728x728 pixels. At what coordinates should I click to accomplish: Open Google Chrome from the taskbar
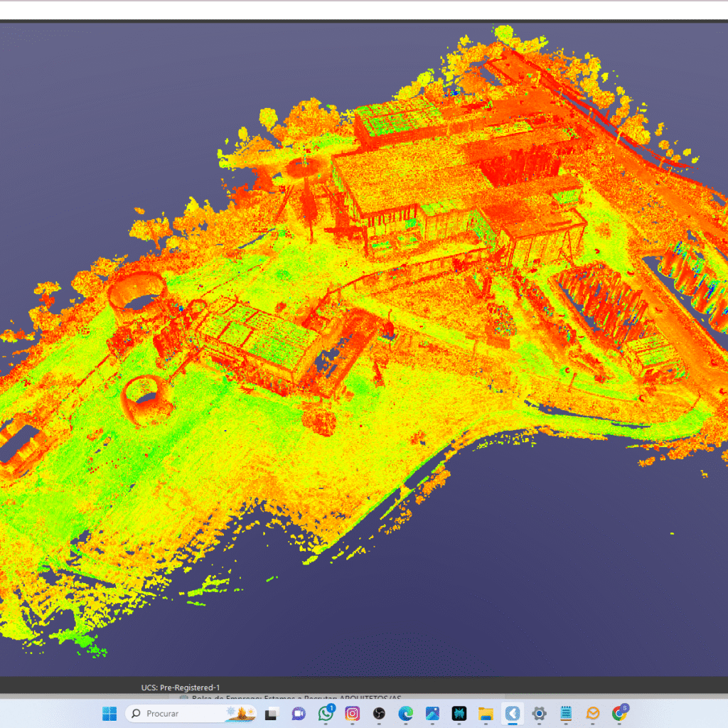619,713
